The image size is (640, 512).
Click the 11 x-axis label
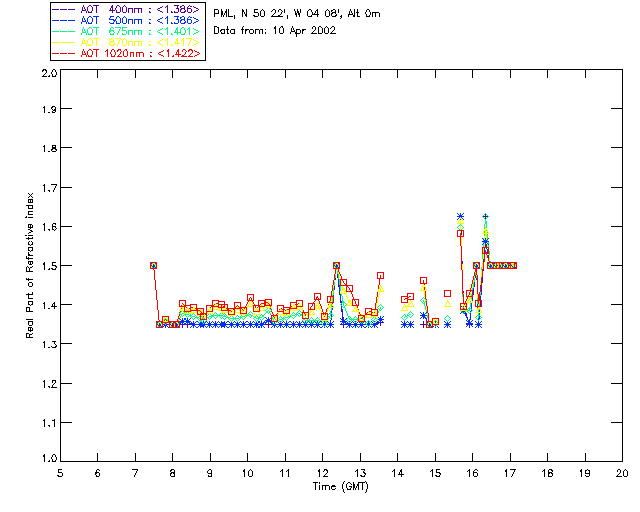tap(285, 473)
